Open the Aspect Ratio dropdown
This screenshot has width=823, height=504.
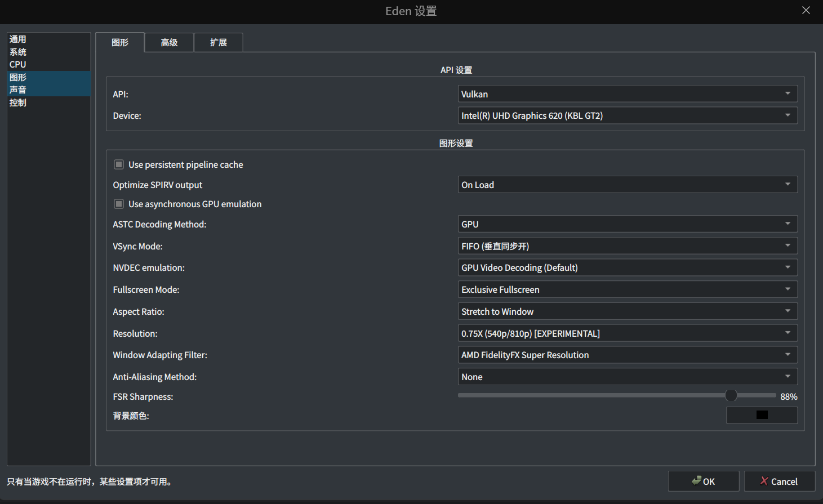[628, 311]
